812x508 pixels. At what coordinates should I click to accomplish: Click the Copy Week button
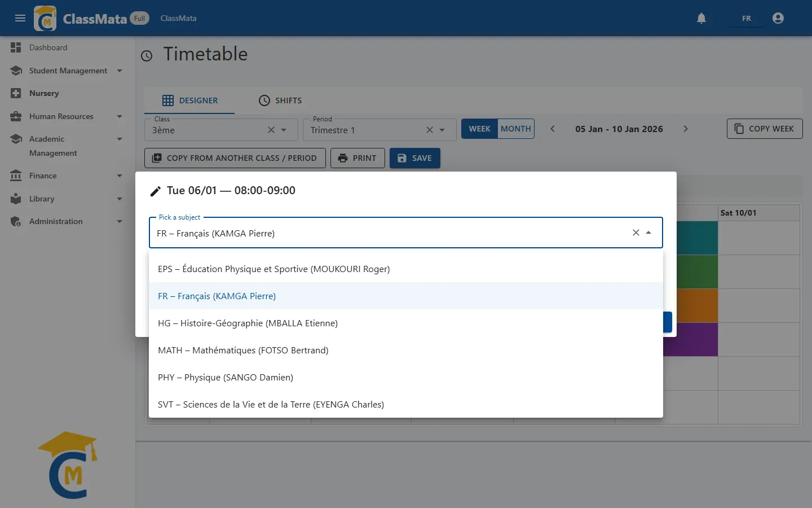click(765, 129)
